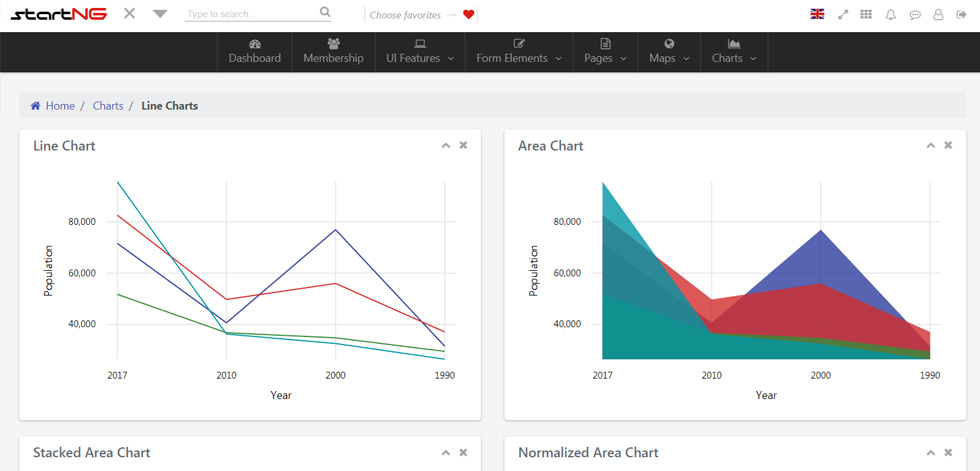Expand the Charts menu

pyautogui.click(x=734, y=52)
